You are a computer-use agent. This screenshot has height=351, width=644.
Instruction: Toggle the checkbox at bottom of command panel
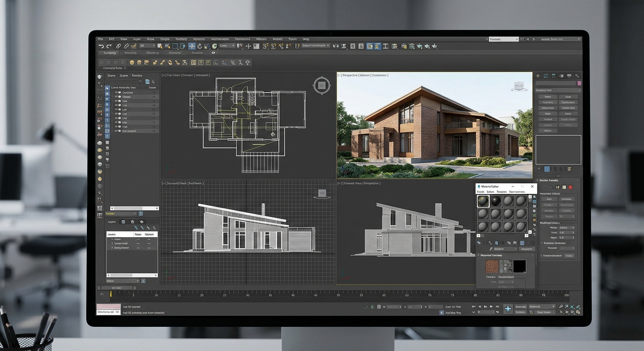[542, 255]
